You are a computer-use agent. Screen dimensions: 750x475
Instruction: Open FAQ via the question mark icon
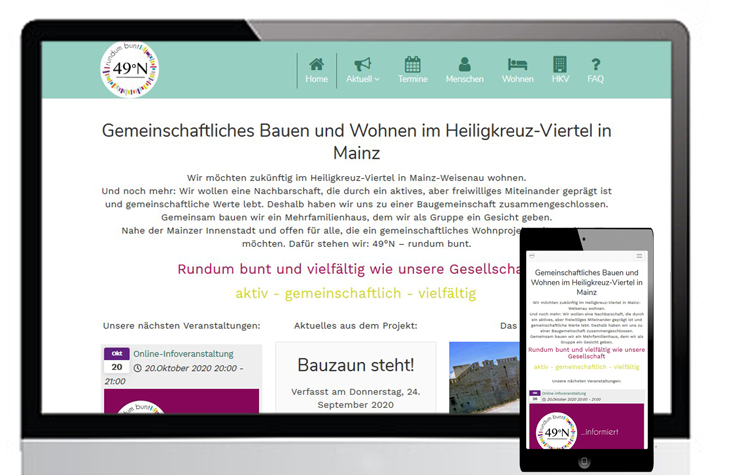pyautogui.click(x=596, y=64)
